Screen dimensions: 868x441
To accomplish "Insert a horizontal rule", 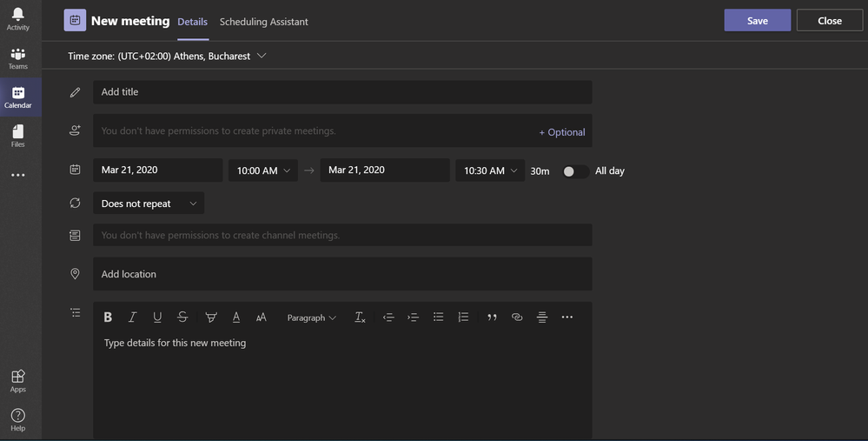I will pos(542,317).
